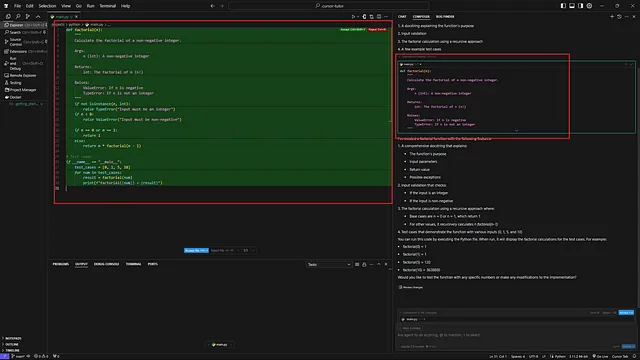The width and height of the screenshot is (640, 360).
Task: Click the settings gear icon in title bar
Action: click(589, 6)
